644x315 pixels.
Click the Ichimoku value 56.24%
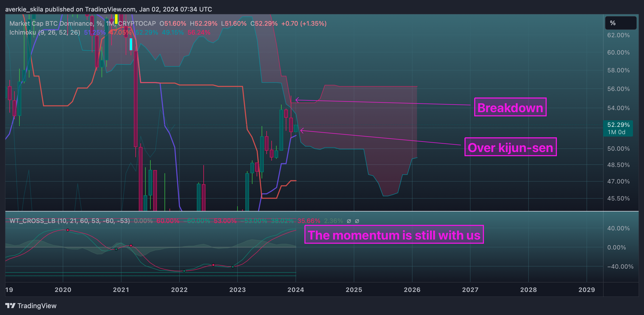[199, 32]
